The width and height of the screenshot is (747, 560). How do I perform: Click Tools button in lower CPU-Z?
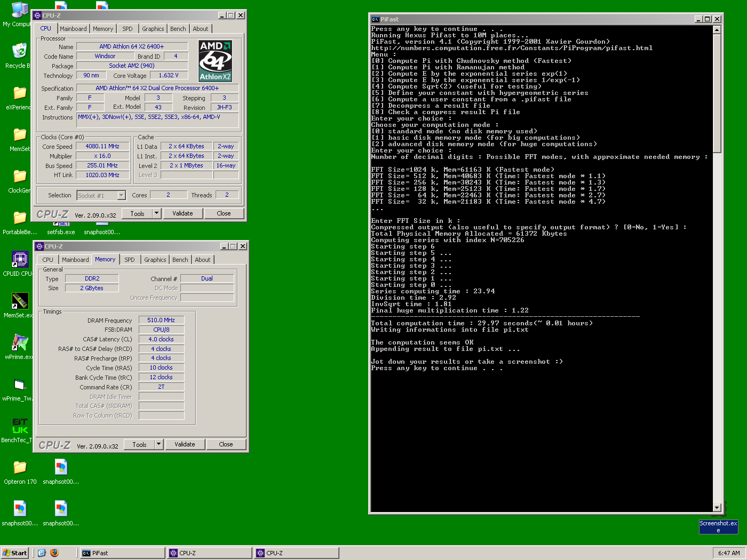coord(140,444)
